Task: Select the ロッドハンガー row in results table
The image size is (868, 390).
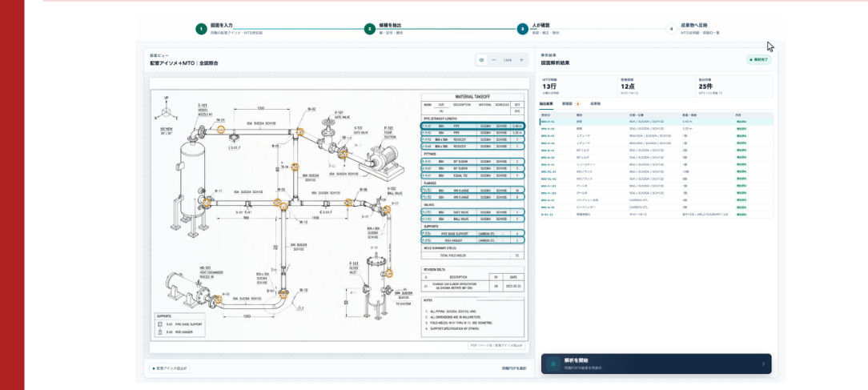Action: 657,207
